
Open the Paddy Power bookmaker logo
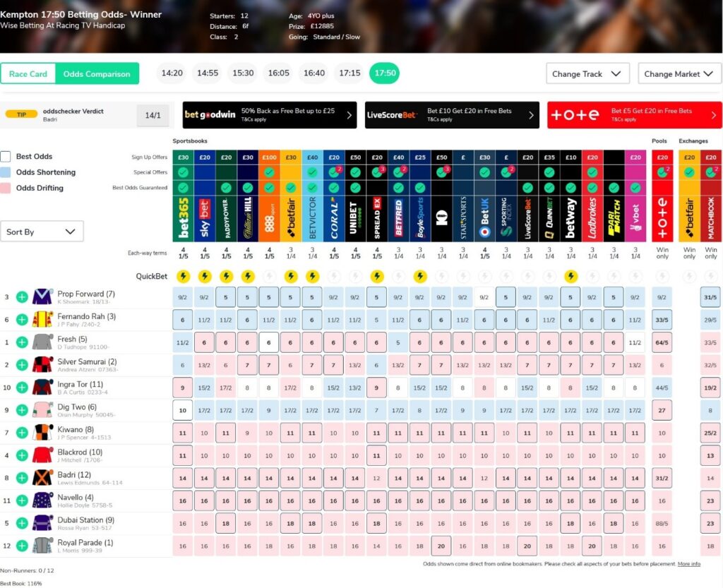[226, 218]
